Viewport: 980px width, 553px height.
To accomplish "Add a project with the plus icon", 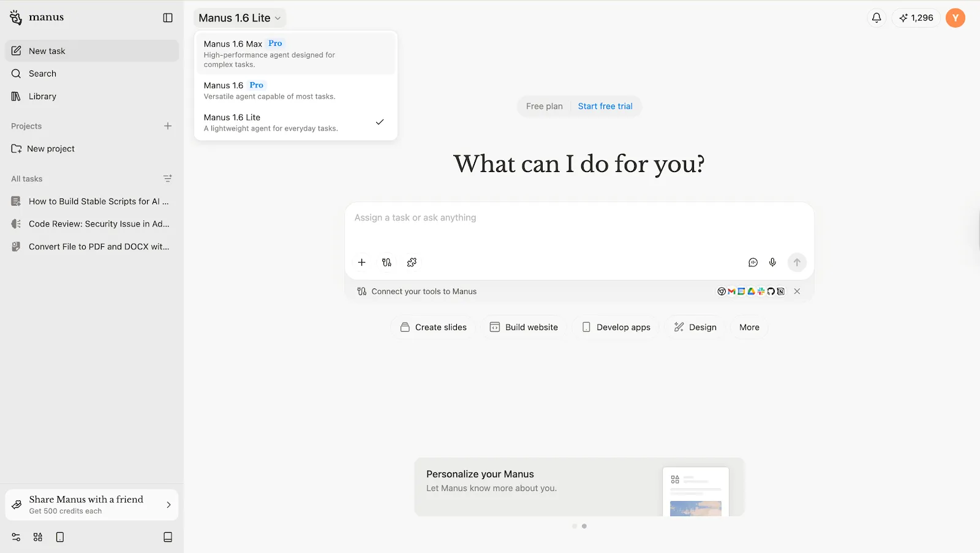I will pyautogui.click(x=168, y=126).
